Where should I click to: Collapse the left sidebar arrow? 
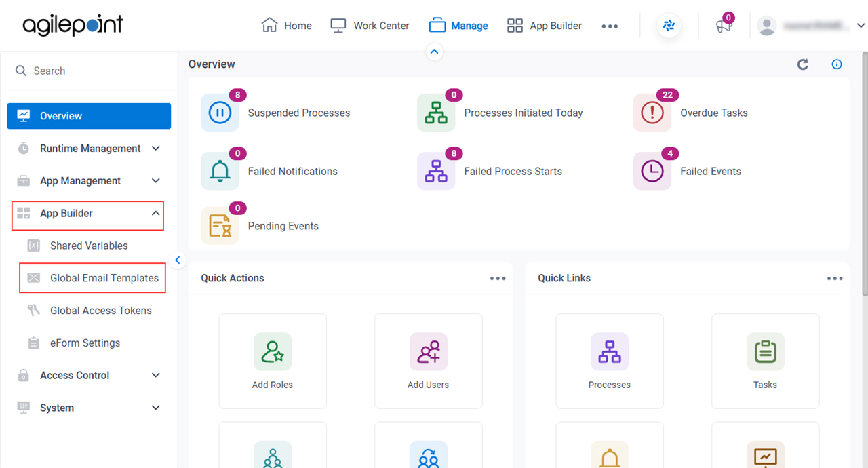click(178, 260)
